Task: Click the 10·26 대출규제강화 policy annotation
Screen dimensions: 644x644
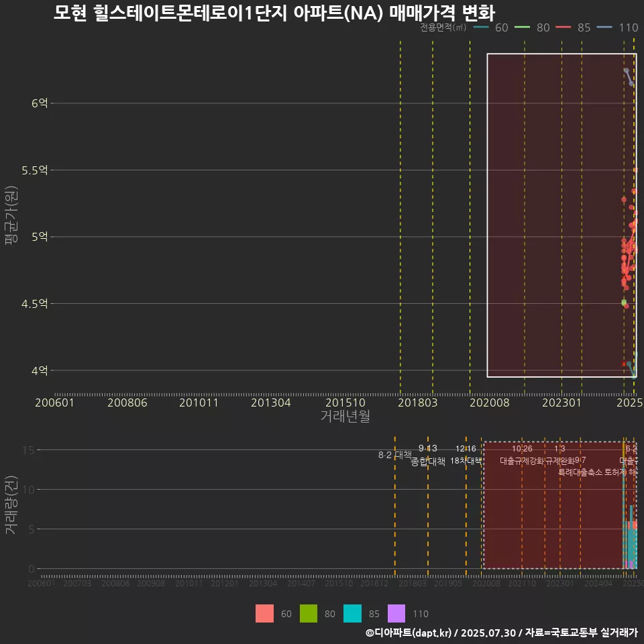Action: tap(522, 455)
